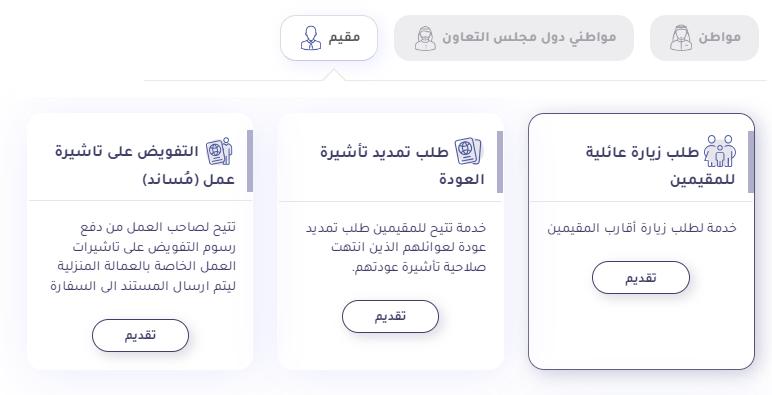Screen dimensions: 772x395
Task: Select the مقيم tab
Action: click(329, 38)
